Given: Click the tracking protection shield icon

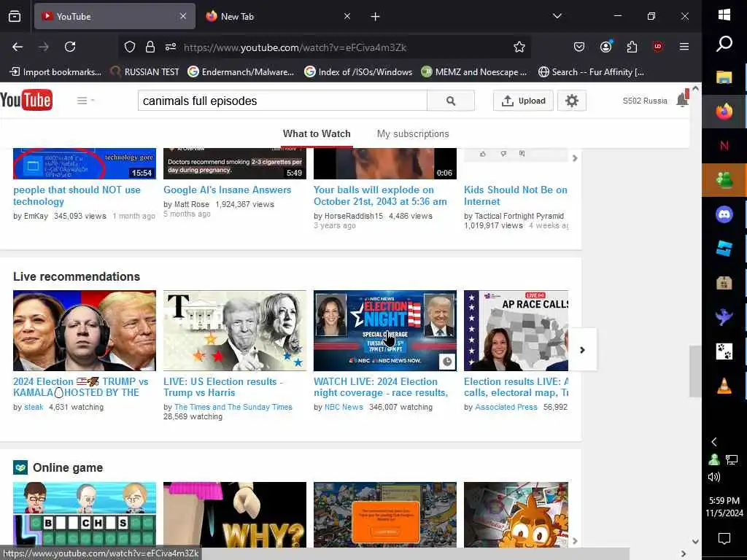Looking at the screenshot, I should point(130,47).
